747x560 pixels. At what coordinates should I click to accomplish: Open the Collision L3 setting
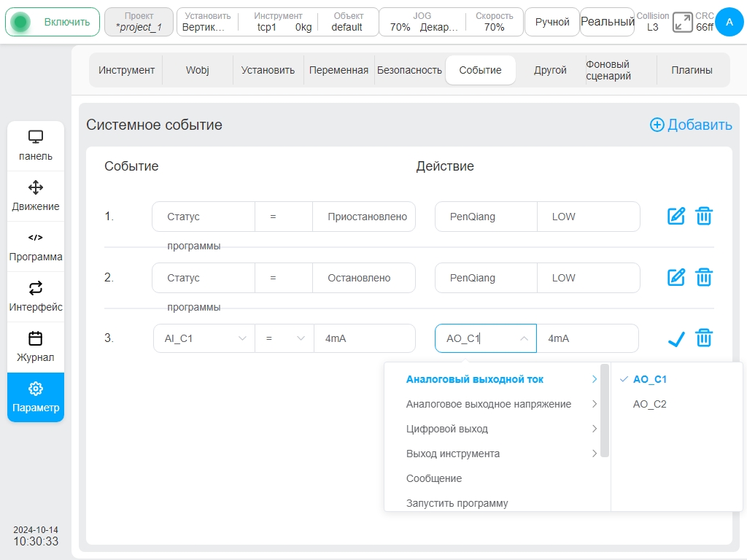click(653, 22)
